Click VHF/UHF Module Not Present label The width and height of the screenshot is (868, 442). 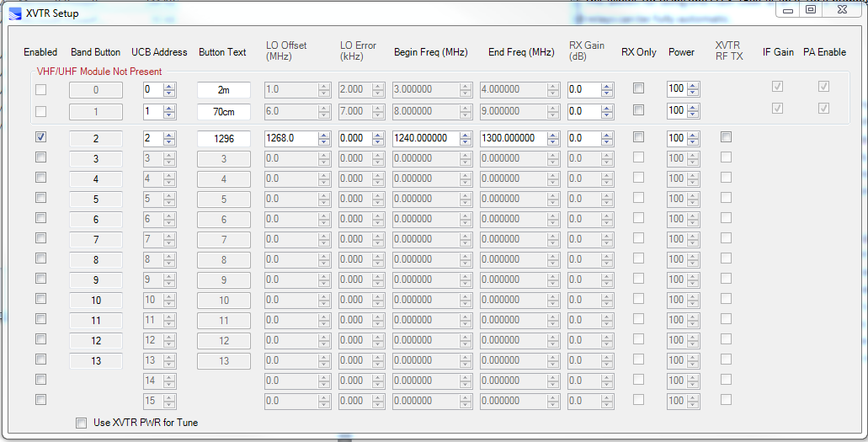(99, 72)
